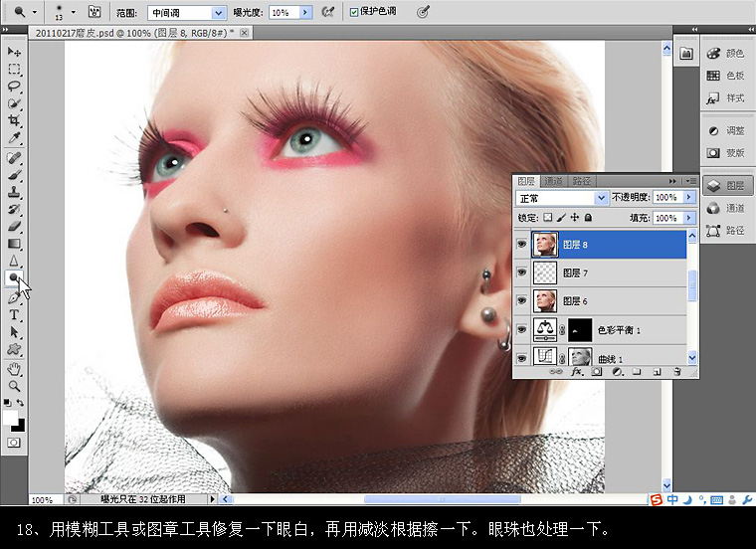The width and height of the screenshot is (756, 549).
Task: Hide the 图层 6 layer
Action: (521, 300)
